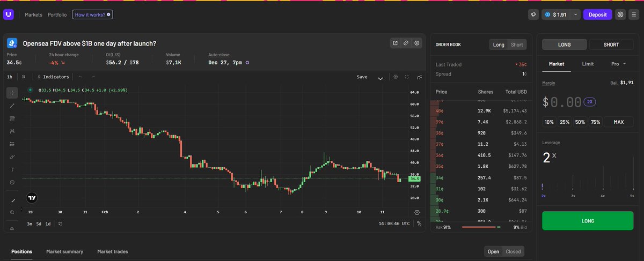
Task: Click the purple Deposit button
Action: point(597,14)
